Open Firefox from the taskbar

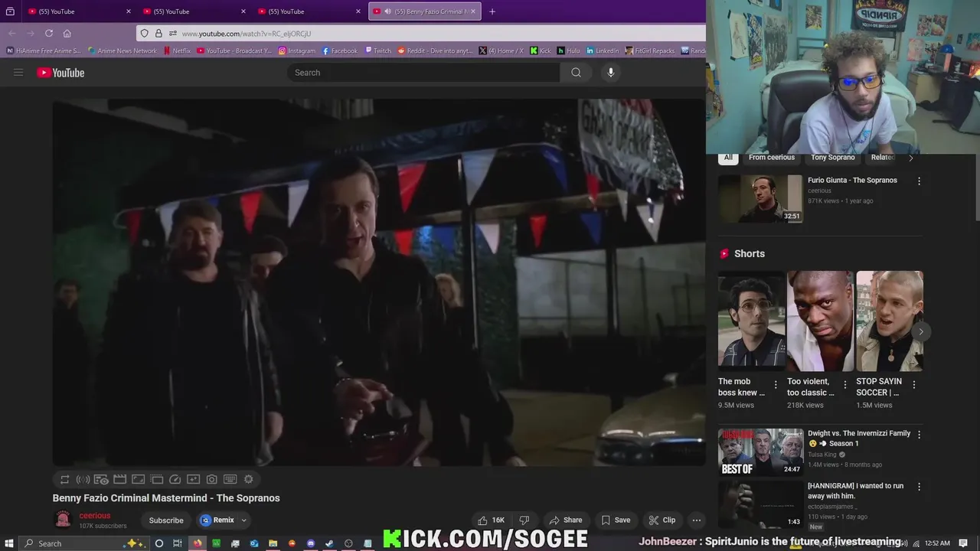click(x=198, y=543)
